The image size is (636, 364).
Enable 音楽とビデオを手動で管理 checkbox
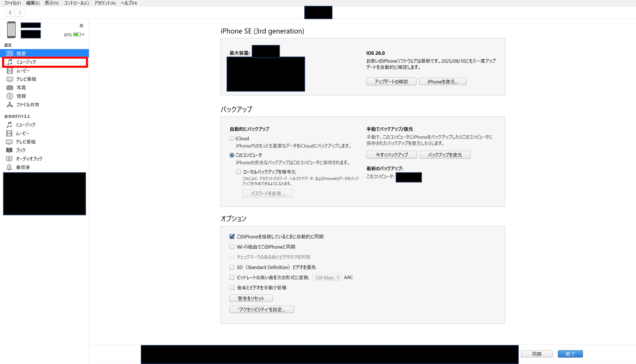point(232,288)
